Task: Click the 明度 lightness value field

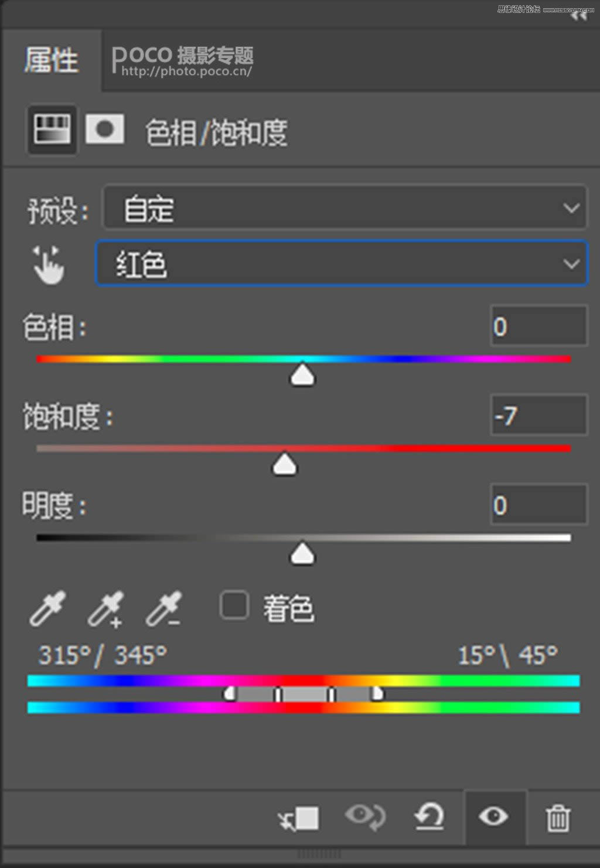Action: click(538, 505)
